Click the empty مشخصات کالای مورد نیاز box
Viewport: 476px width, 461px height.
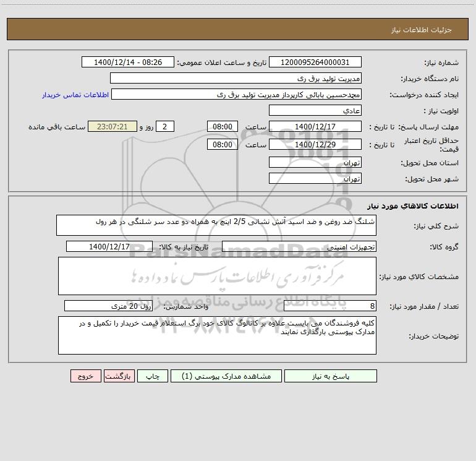[217, 276]
